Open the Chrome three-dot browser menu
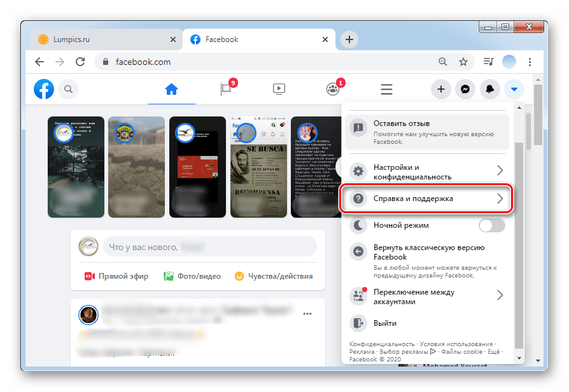Screen dimensions: 569x392 pyautogui.click(x=530, y=62)
